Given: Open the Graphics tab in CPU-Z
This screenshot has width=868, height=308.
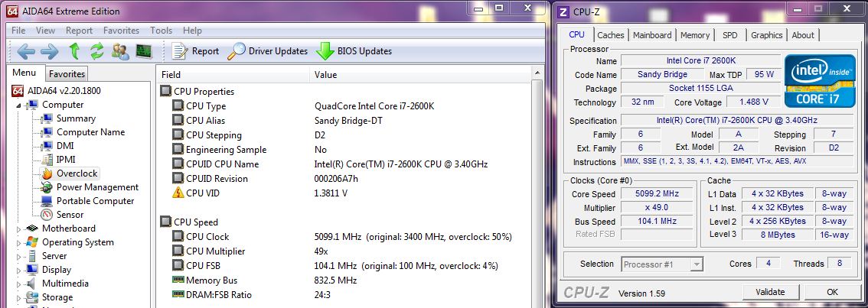Looking at the screenshot, I should click(767, 35).
